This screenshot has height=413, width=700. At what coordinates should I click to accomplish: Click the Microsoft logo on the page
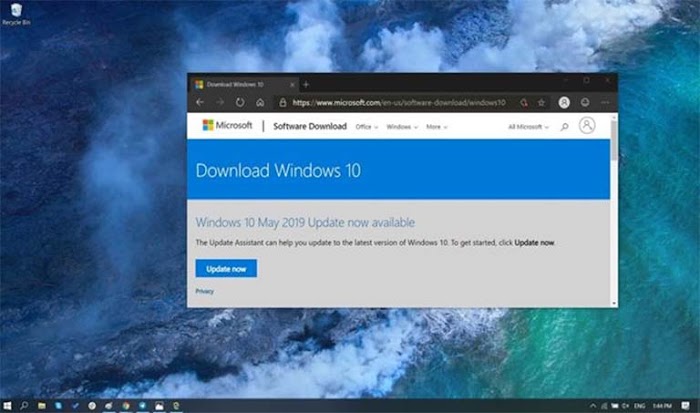pos(227,125)
